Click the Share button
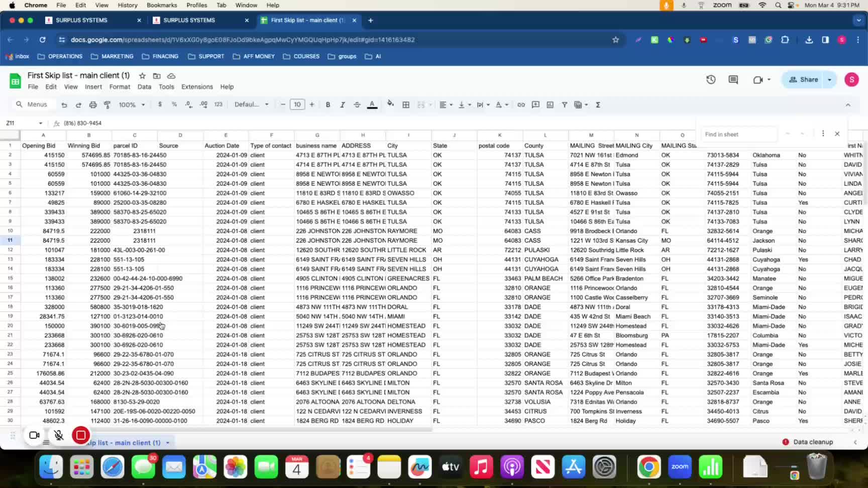Viewport: 868px width, 488px height. (x=804, y=80)
